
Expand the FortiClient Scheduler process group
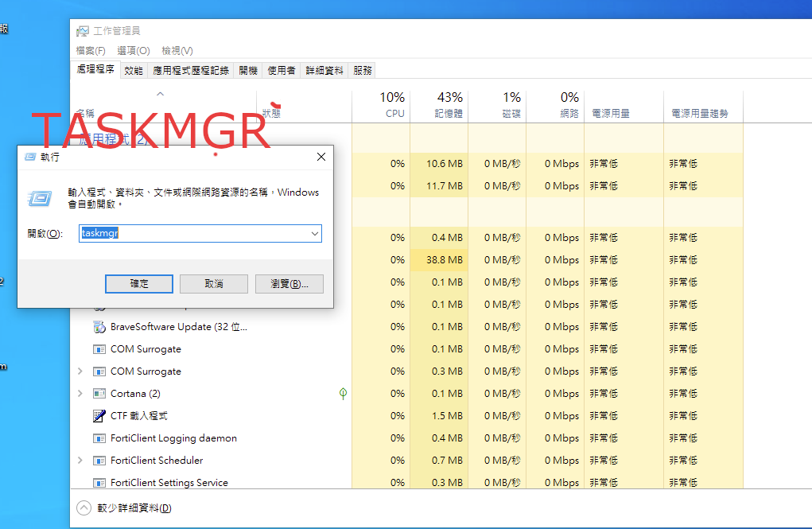tap(80, 461)
